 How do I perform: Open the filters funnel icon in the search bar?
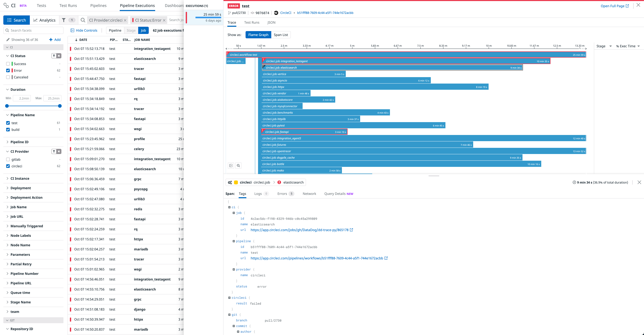(64, 20)
